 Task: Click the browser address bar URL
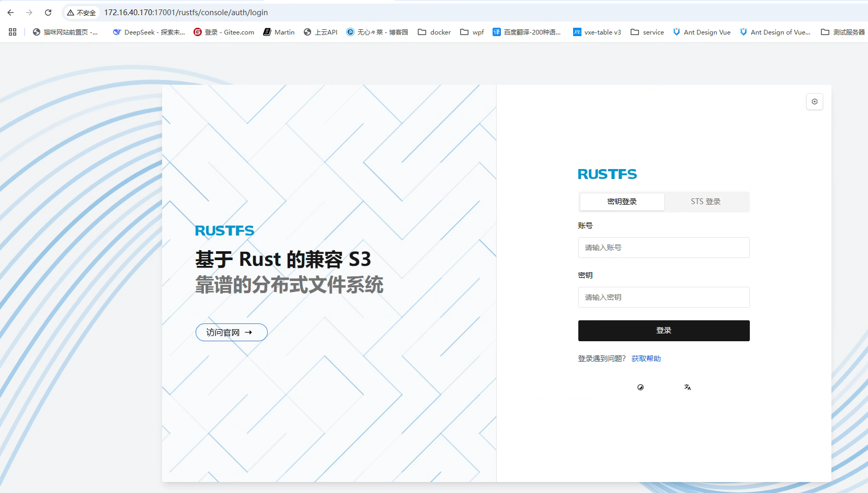pyautogui.click(x=186, y=13)
